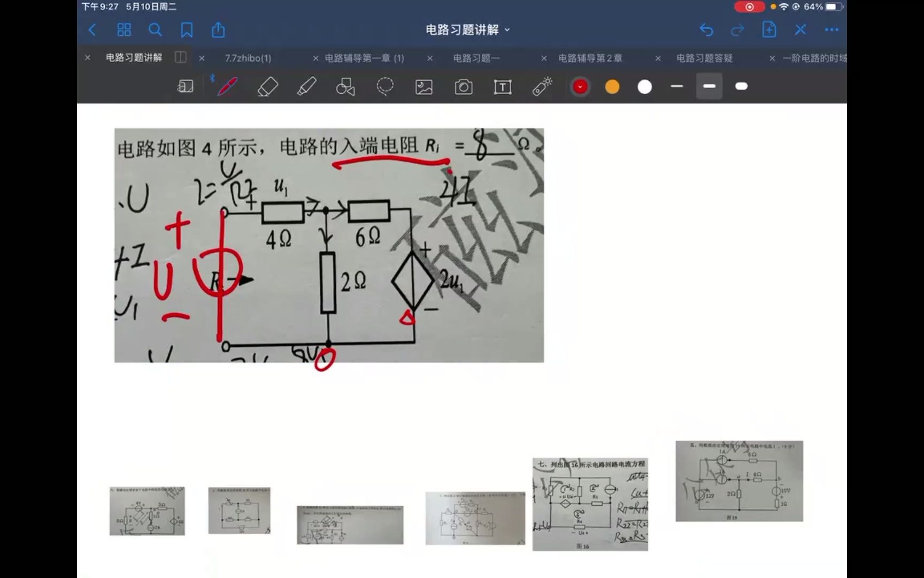Switch to the 电路辅导第2章 tab
Viewport: 924px width, 578px height.
590,58
